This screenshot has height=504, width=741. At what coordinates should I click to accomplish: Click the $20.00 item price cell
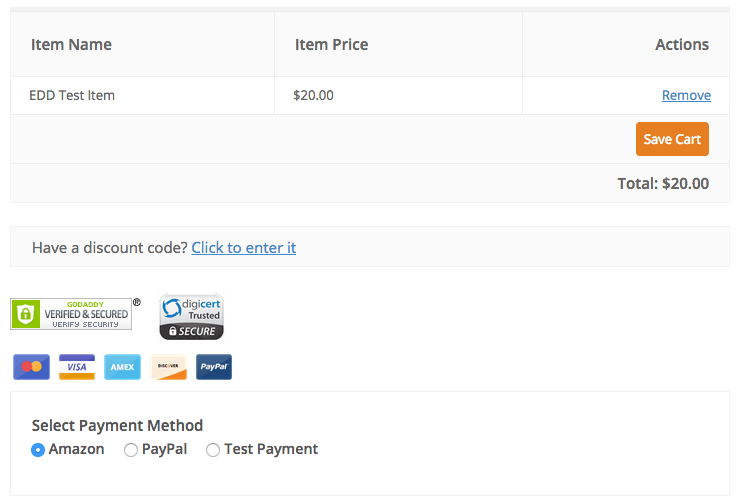pyautogui.click(x=313, y=96)
